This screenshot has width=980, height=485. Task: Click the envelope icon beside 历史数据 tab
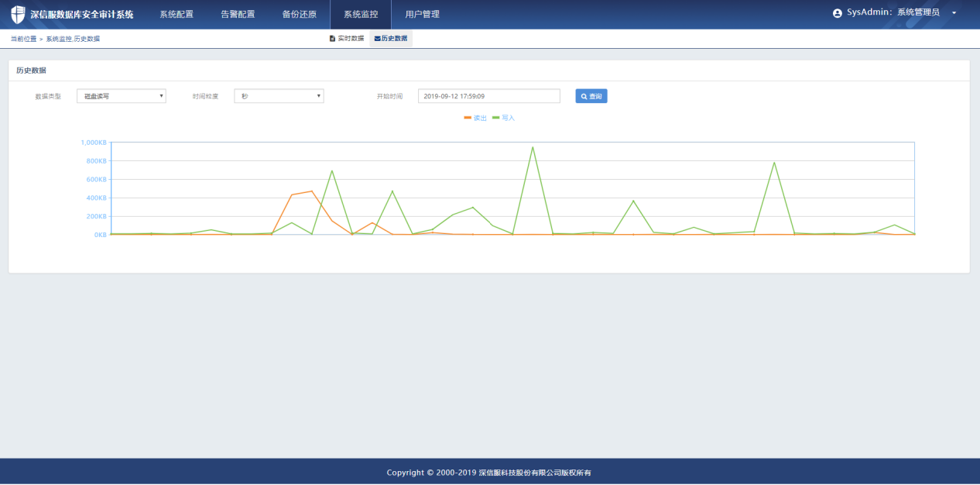click(x=377, y=38)
